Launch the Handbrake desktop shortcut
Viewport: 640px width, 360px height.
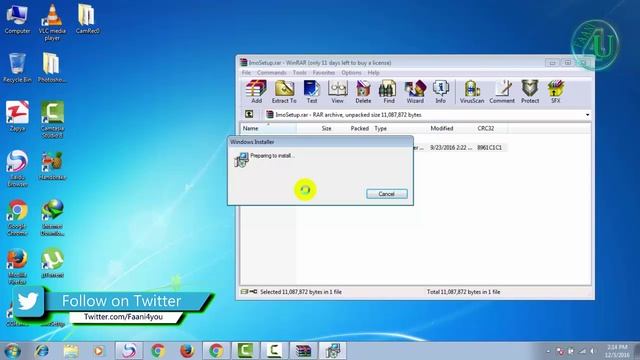52,166
